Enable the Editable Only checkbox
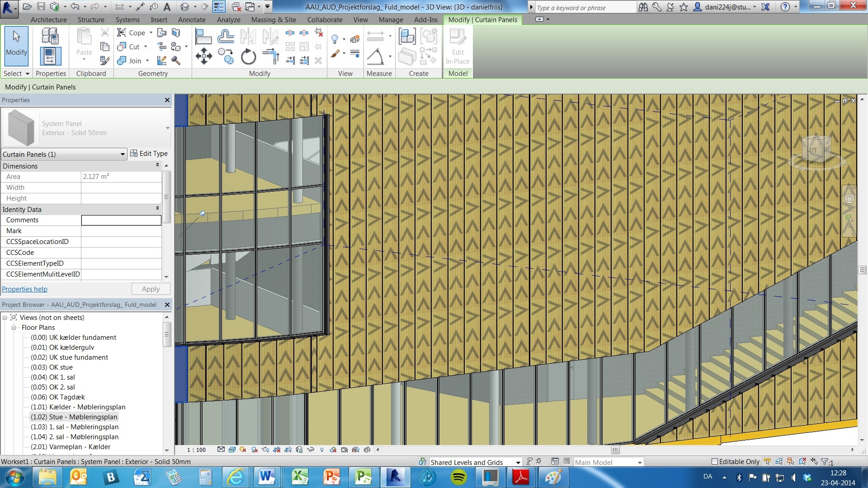 pyautogui.click(x=714, y=461)
